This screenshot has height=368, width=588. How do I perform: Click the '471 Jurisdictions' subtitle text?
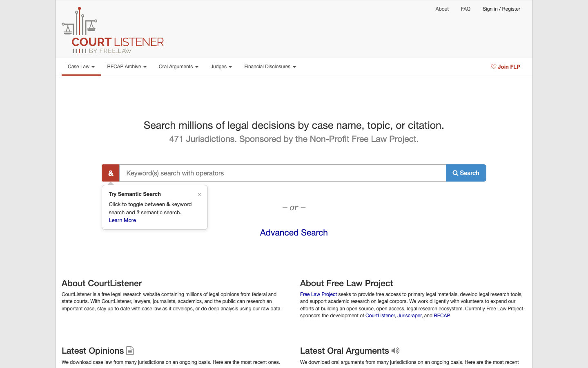point(294,139)
